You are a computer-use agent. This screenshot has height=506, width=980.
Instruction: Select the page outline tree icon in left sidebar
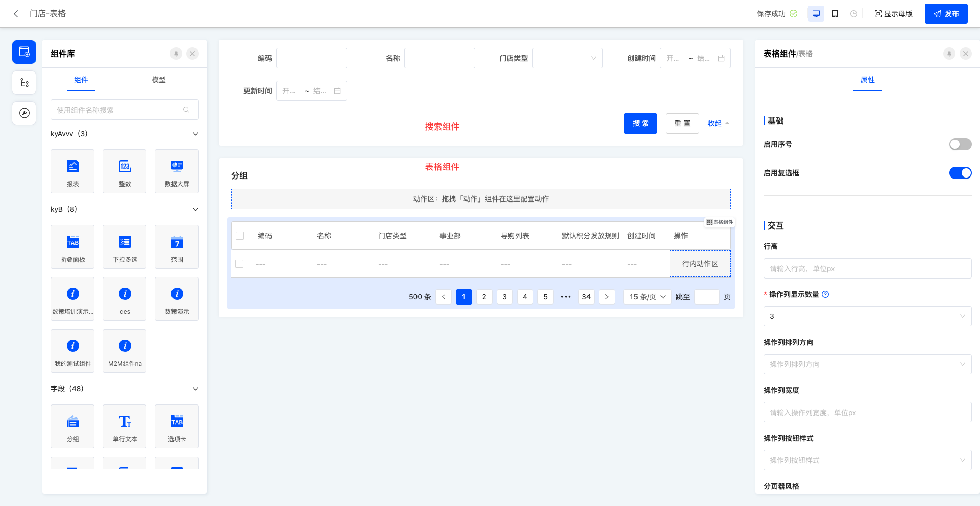(24, 82)
